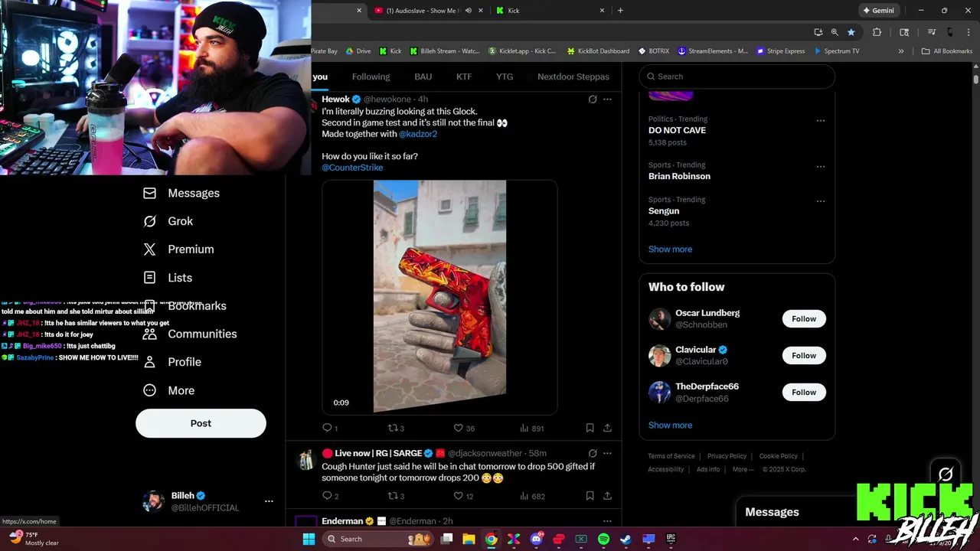
Task: Like Hewok's Glock post
Action: [x=464, y=429]
